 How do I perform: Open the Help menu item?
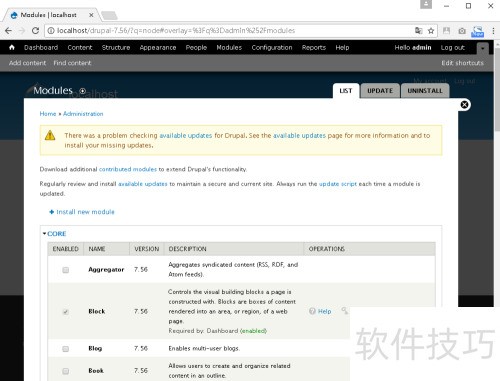[342, 47]
